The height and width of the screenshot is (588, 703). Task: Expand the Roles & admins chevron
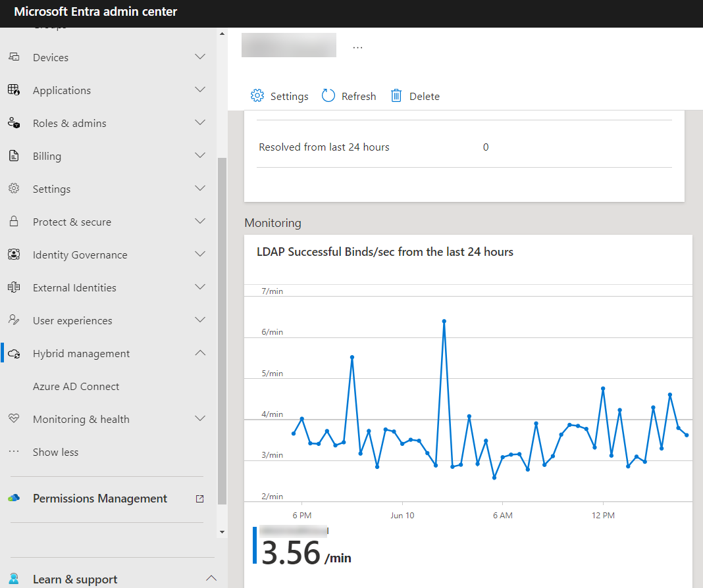coord(200,122)
